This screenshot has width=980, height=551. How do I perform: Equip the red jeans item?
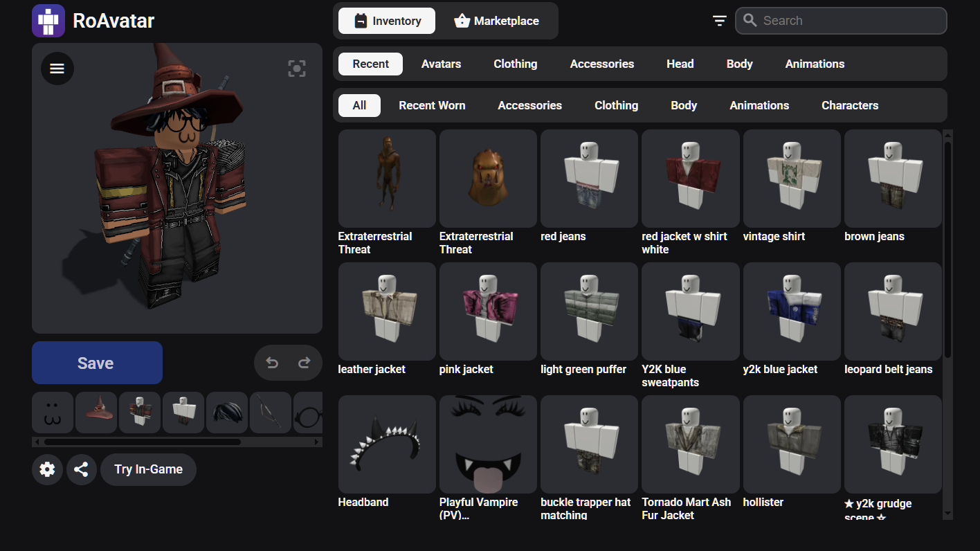589,179
